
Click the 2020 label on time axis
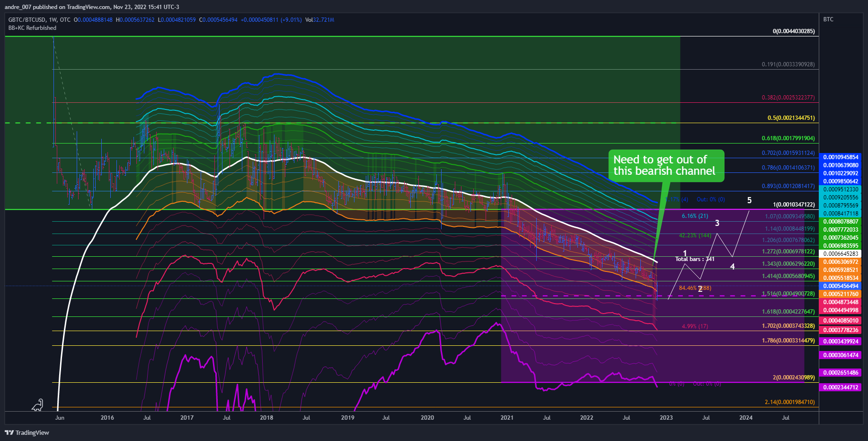click(427, 418)
